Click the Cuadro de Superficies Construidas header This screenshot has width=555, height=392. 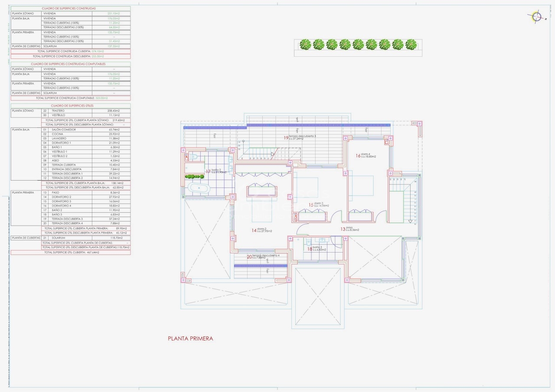70,8
